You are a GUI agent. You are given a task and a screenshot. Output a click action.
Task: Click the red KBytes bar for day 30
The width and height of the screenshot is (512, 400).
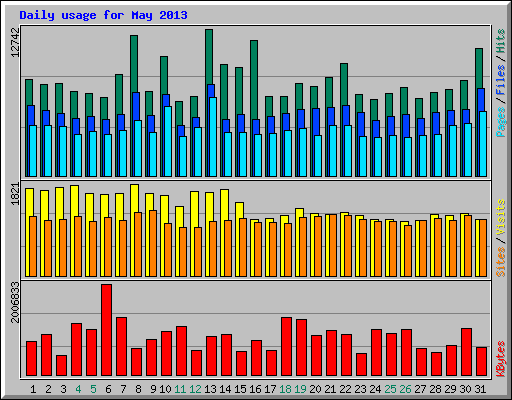tap(467, 352)
